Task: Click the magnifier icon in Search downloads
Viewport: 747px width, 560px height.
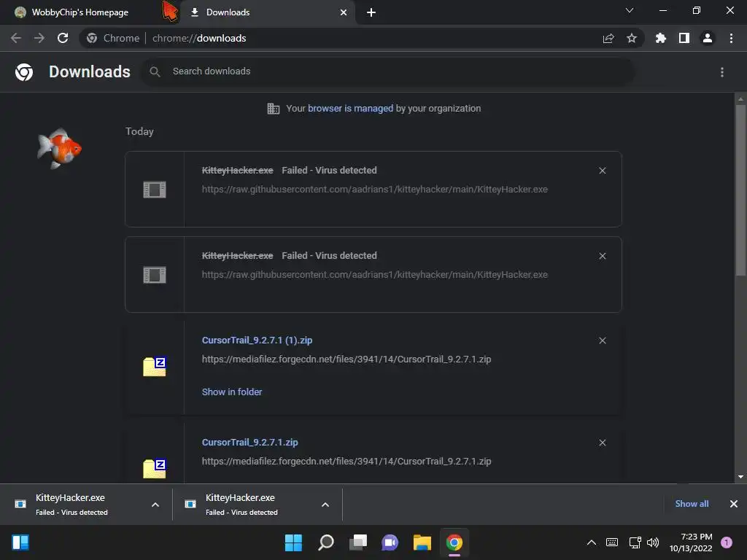Action: [x=155, y=71]
